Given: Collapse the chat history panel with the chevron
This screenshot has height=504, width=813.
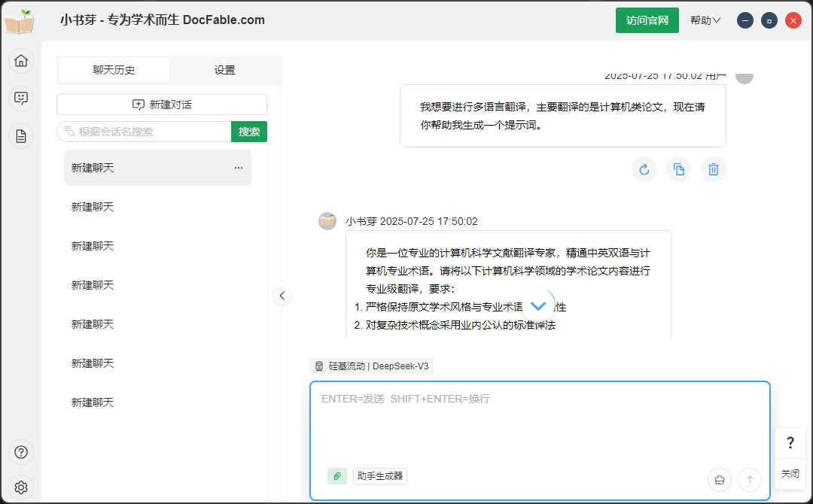Looking at the screenshot, I should tap(282, 296).
